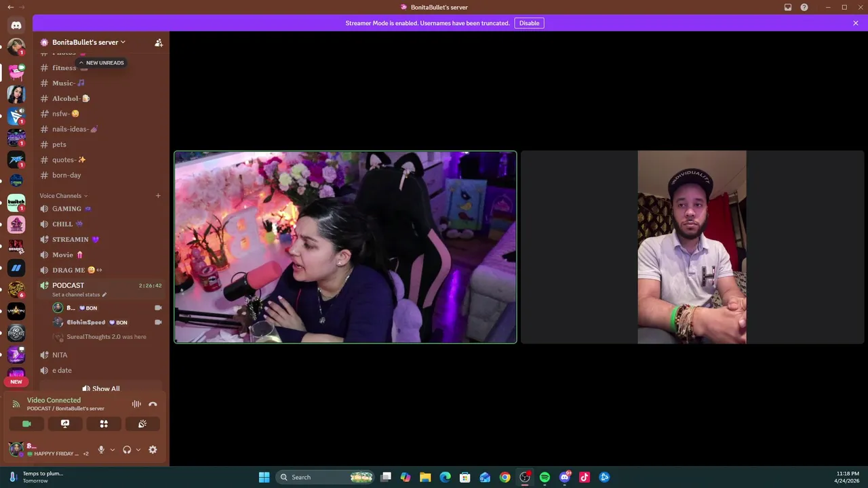
Task: Open the activities launcher icon
Action: coord(104,424)
